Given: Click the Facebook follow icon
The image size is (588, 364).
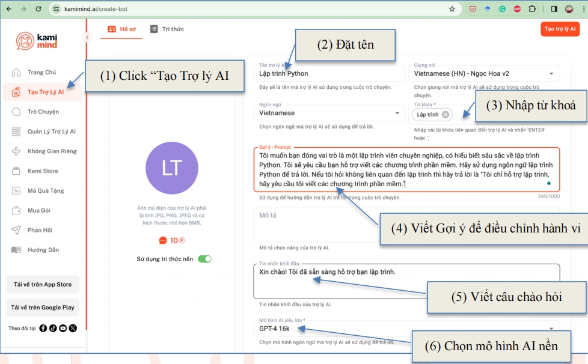Looking at the screenshot, I should pyautogui.click(x=43, y=328).
